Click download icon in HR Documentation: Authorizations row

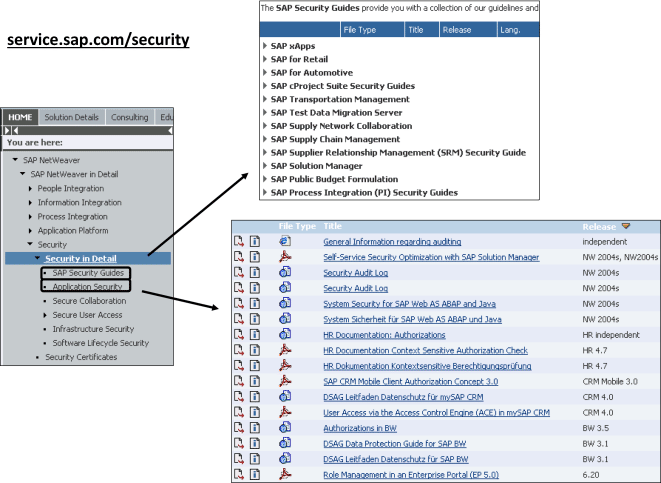pos(239,335)
